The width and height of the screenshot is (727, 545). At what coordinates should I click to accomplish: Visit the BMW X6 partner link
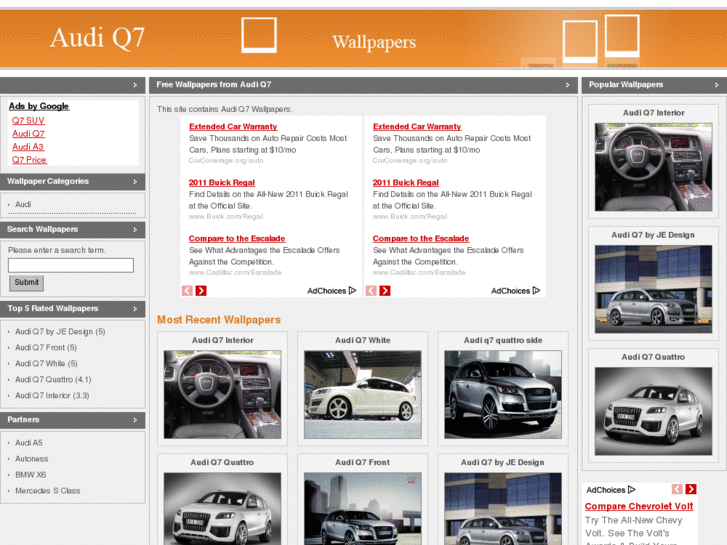pyautogui.click(x=31, y=475)
